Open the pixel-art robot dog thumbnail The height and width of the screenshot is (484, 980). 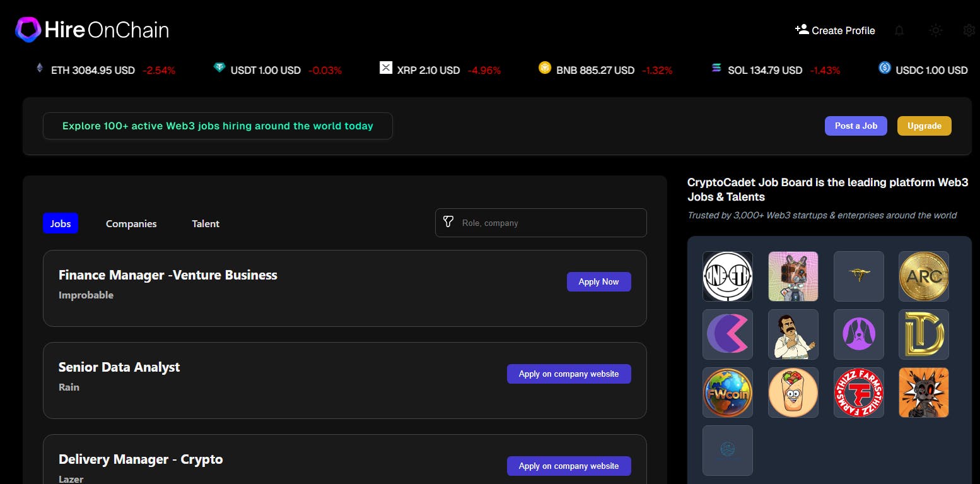(x=793, y=276)
